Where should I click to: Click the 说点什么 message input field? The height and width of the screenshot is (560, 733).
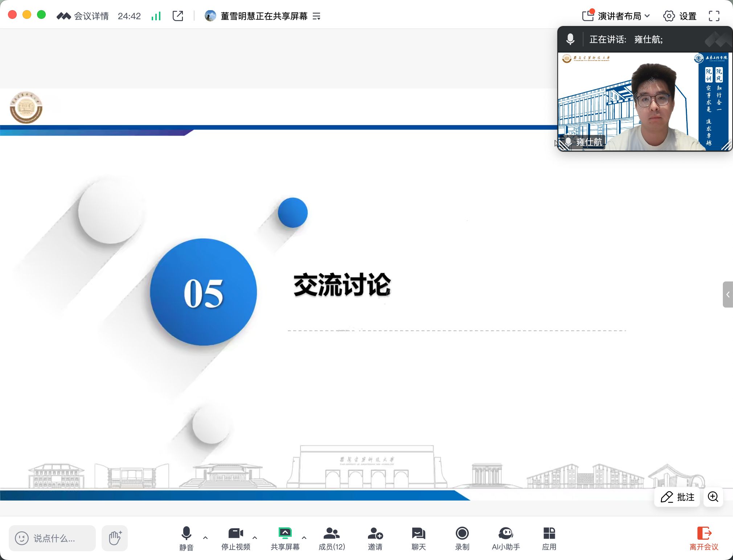[53, 538]
